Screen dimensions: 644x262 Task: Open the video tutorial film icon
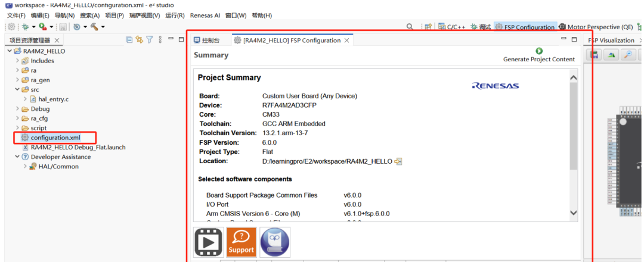point(208,242)
